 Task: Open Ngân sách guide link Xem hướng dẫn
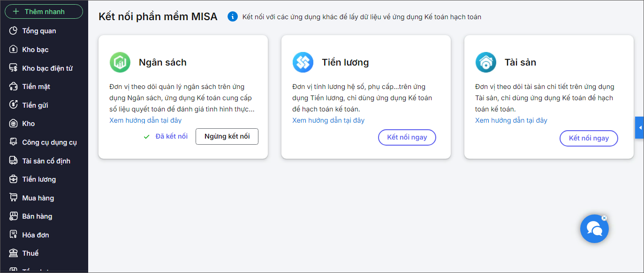[x=145, y=120]
